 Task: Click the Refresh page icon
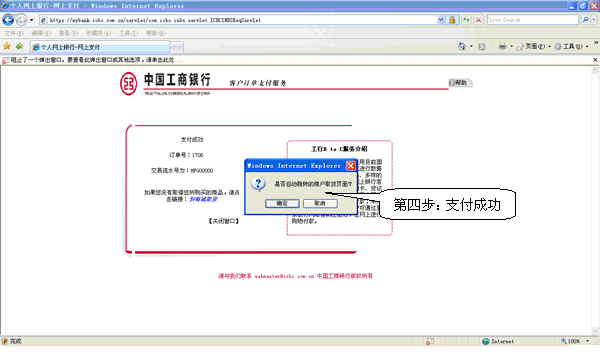pos(466,20)
